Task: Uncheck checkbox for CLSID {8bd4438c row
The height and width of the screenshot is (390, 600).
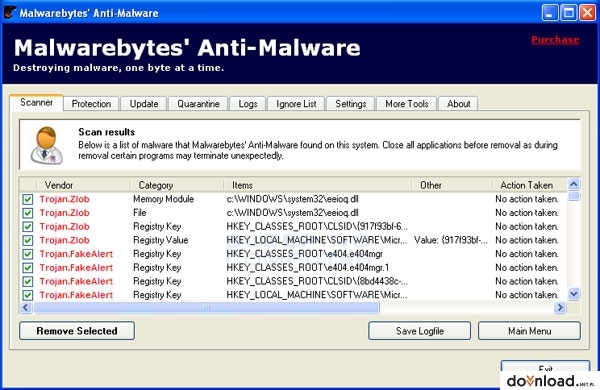Action: 28,282
